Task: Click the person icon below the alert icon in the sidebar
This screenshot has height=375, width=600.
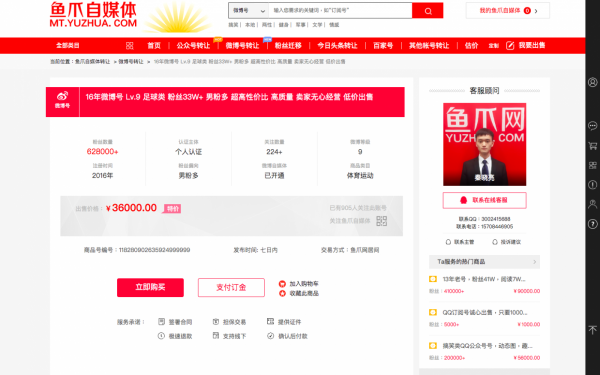Action: click(x=592, y=204)
